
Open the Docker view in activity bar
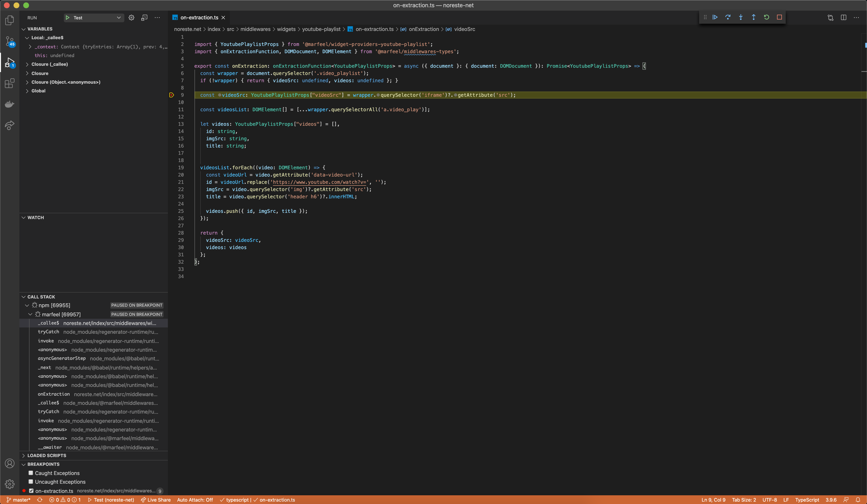pos(10,104)
